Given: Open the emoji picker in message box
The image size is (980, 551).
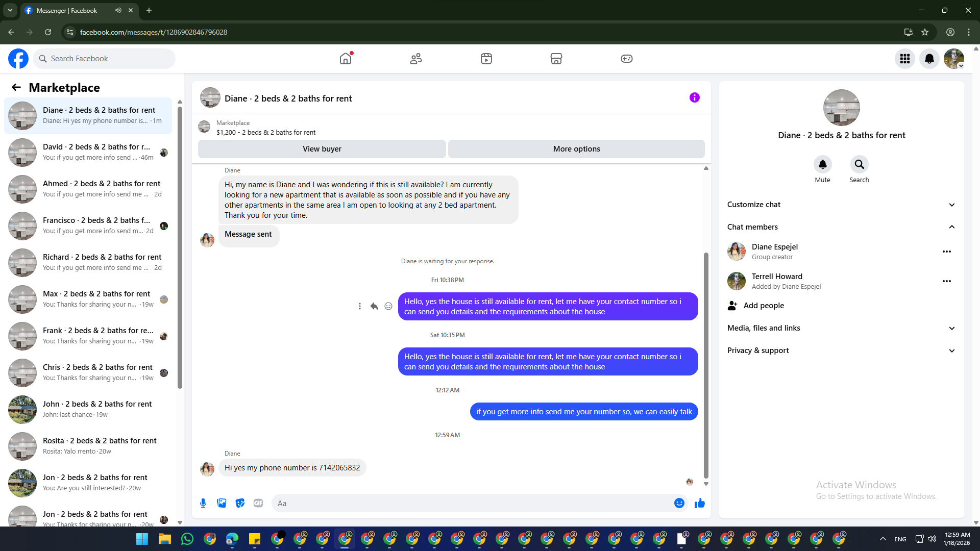Looking at the screenshot, I should coord(679,503).
